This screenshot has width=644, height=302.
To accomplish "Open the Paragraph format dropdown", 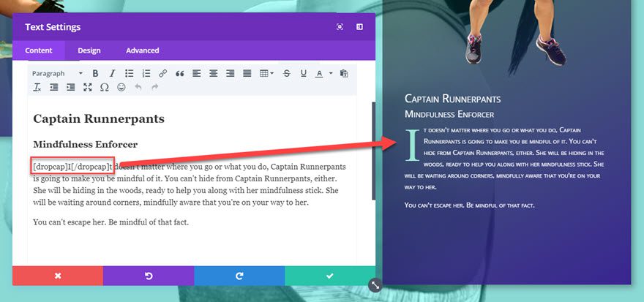I will pyautogui.click(x=57, y=73).
